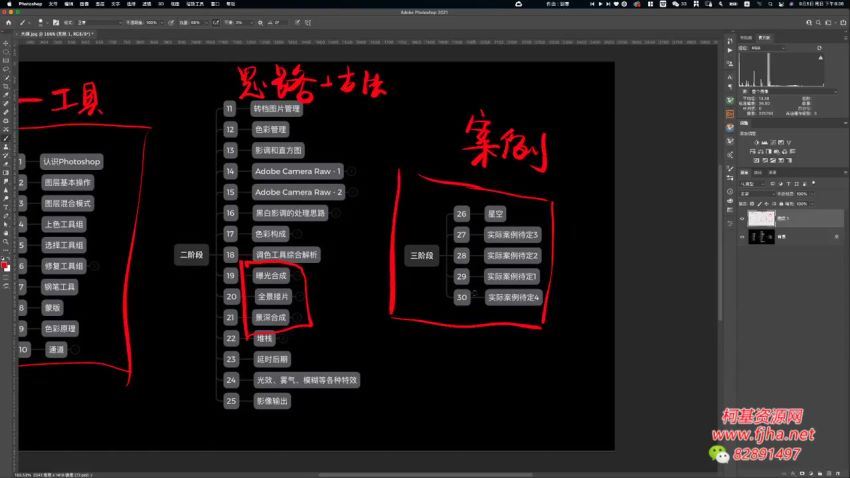Enable airbrush build-up effects
850x478 pixels.
[x=216, y=23]
